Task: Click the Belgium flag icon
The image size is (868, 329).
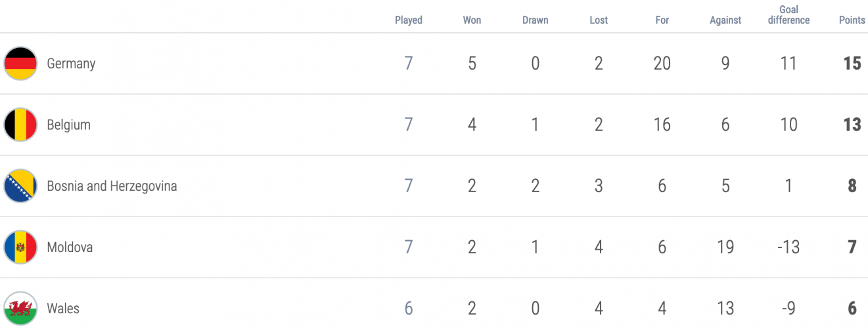Action: pyautogui.click(x=20, y=125)
